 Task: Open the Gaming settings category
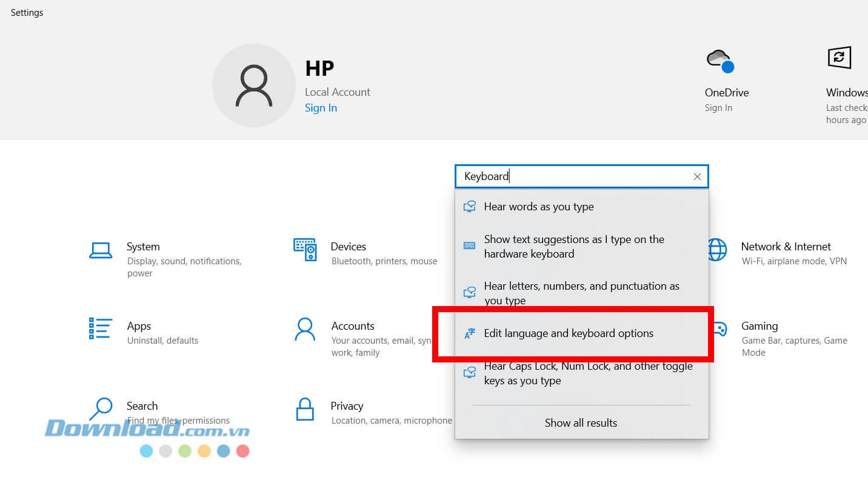tap(760, 326)
